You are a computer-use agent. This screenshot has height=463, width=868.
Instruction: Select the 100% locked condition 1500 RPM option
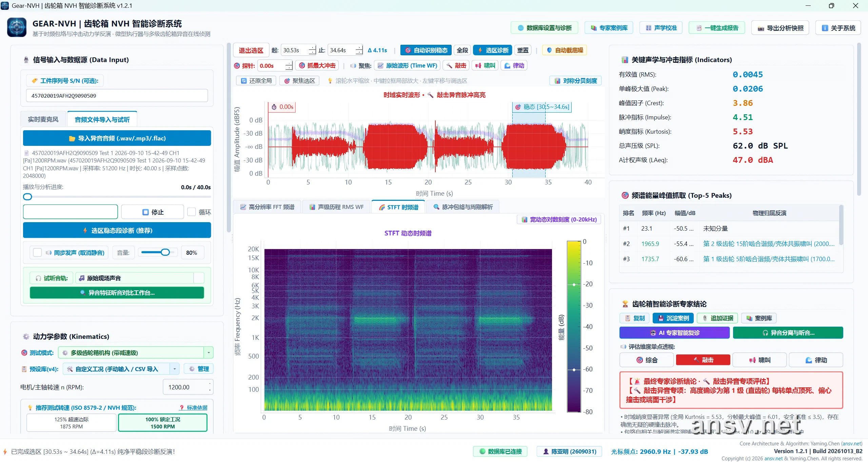163,423
